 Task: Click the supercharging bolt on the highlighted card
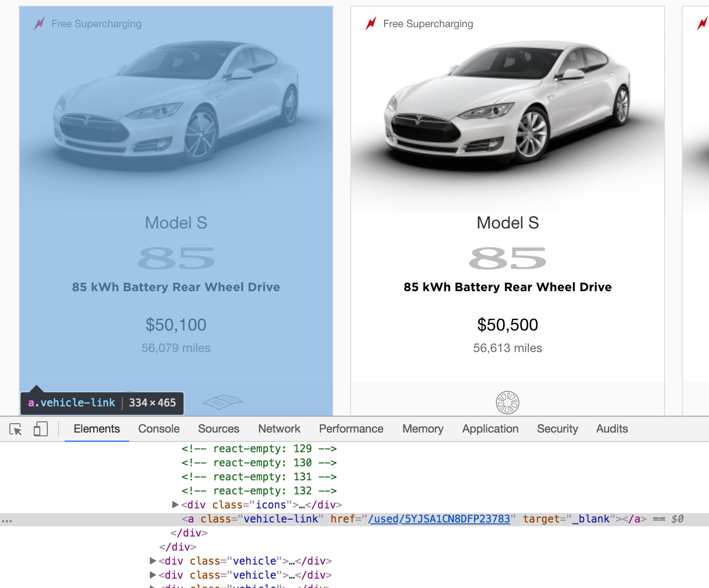click(40, 23)
